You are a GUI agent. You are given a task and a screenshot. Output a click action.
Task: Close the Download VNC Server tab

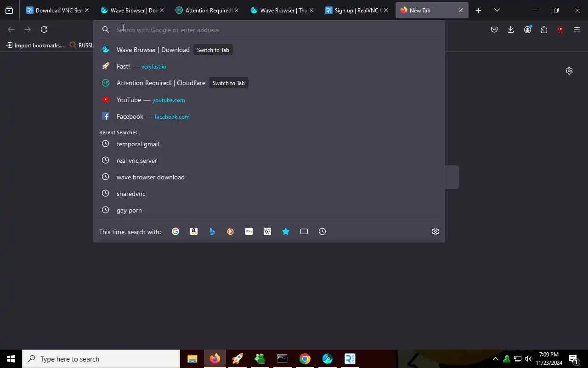pos(86,10)
